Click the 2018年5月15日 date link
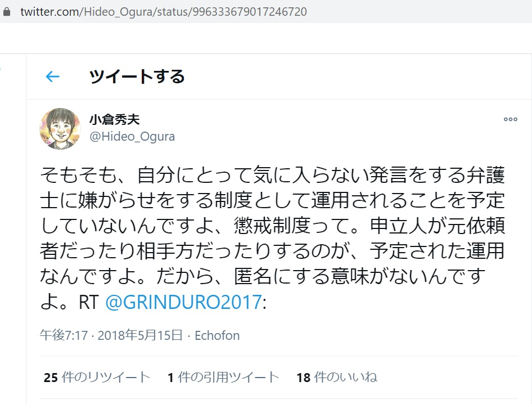 point(140,335)
